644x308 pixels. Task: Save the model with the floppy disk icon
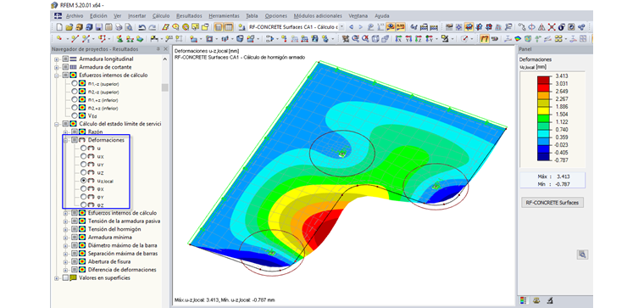pos(99,27)
